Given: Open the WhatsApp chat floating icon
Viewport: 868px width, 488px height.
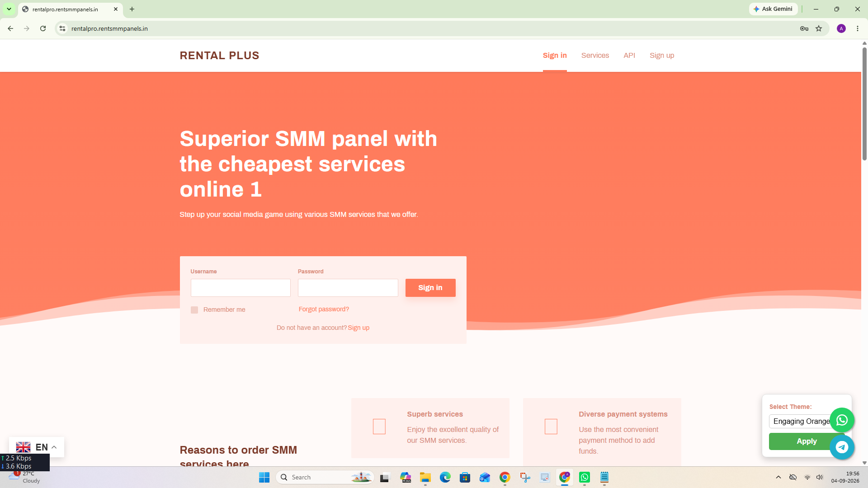Looking at the screenshot, I should 842,420.
